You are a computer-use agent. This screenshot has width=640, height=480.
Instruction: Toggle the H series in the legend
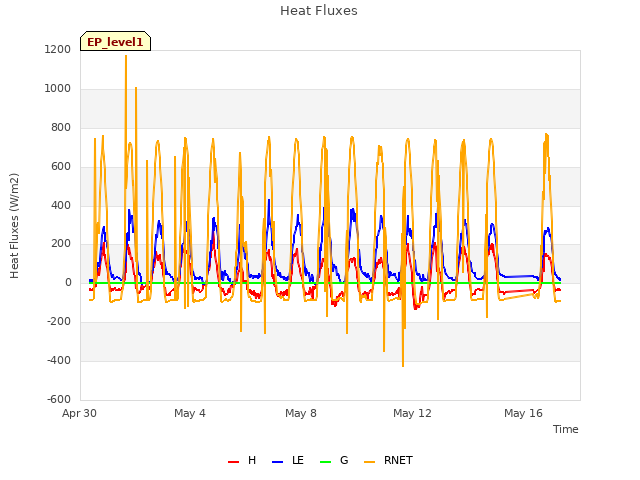point(242,460)
